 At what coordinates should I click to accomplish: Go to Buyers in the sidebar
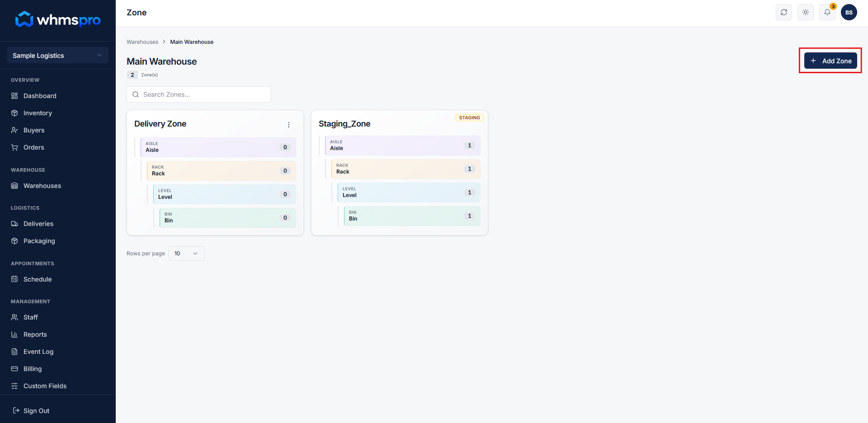[x=34, y=130]
